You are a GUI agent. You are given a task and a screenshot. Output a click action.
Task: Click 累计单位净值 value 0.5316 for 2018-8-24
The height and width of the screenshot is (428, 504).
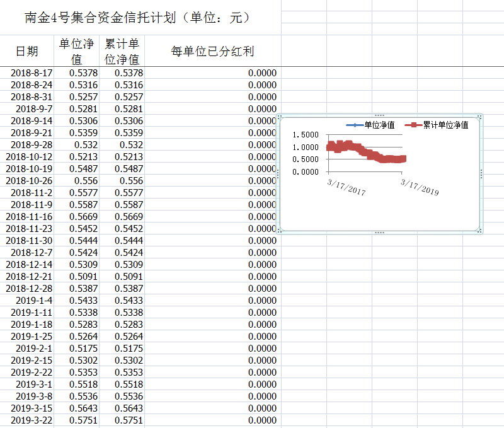click(x=122, y=85)
